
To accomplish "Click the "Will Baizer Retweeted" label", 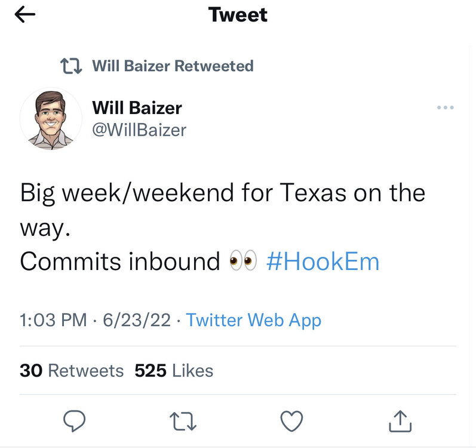I will pyautogui.click(x=173, y=66).
